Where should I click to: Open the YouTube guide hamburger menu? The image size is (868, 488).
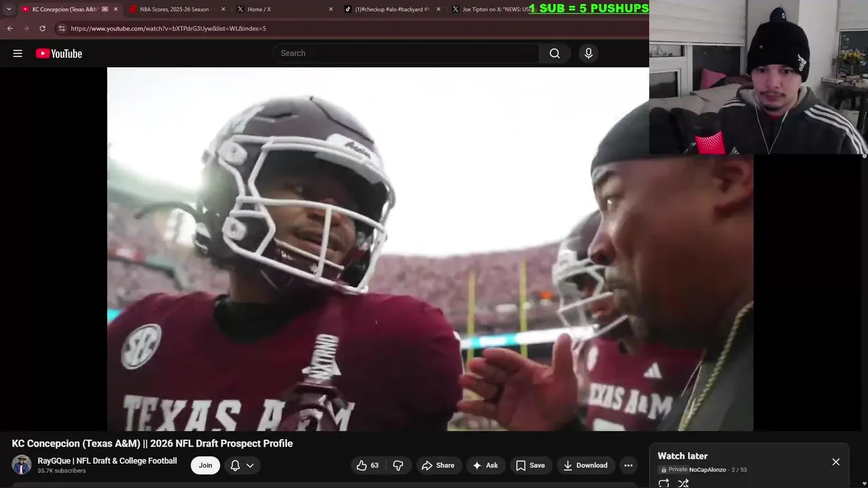pyautogui.click(x=18, y=54)
